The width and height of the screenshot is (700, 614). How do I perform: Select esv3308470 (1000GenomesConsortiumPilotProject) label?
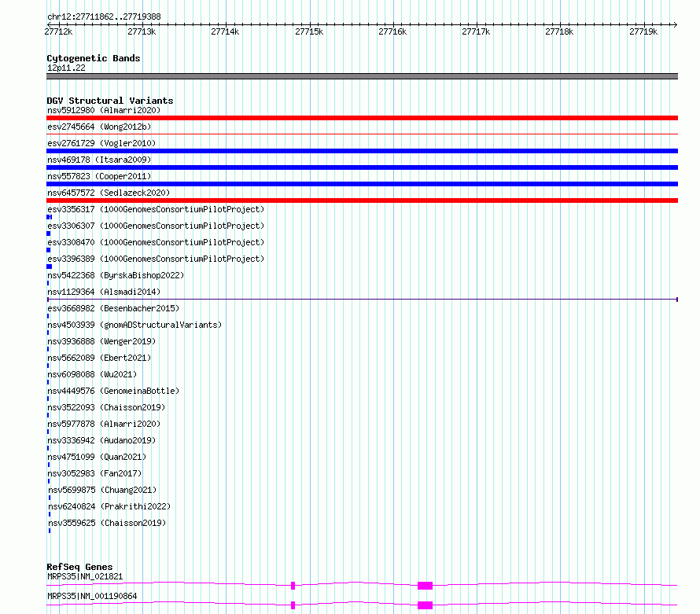(x=156, y=242)
